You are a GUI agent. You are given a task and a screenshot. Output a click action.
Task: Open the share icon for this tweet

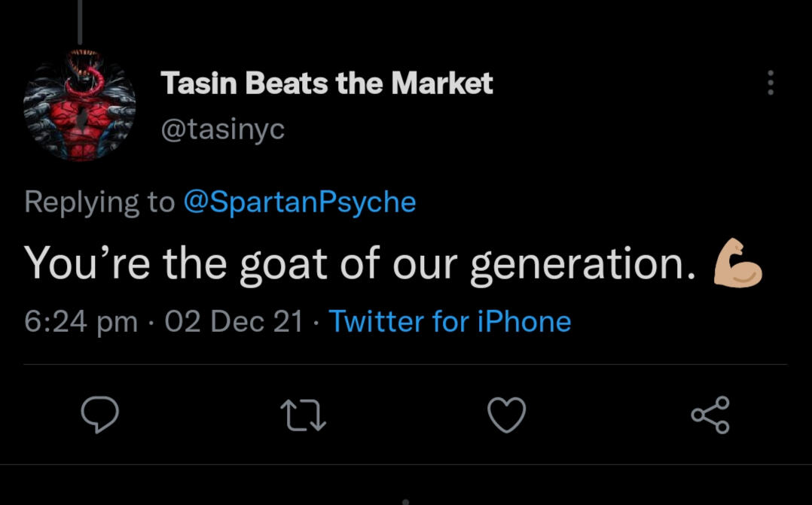coord(710,415)
